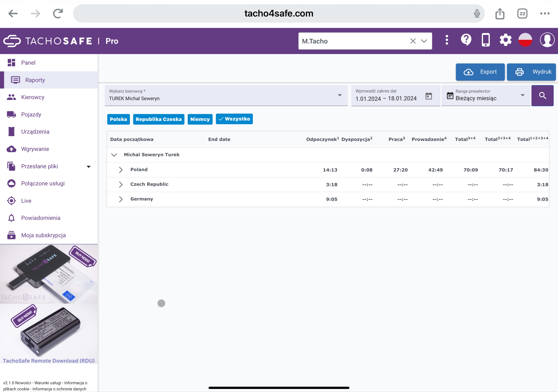The height and width of the screenshot is (392, 558).
Task: Toggle the Republika Czeska filter
Action: click(x=158, y=119)
